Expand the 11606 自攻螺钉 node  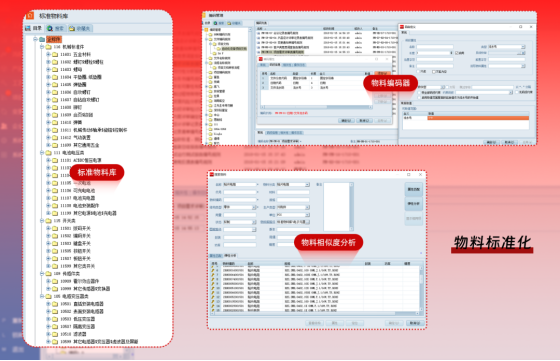pyautogui.click(x=48, y=92)
